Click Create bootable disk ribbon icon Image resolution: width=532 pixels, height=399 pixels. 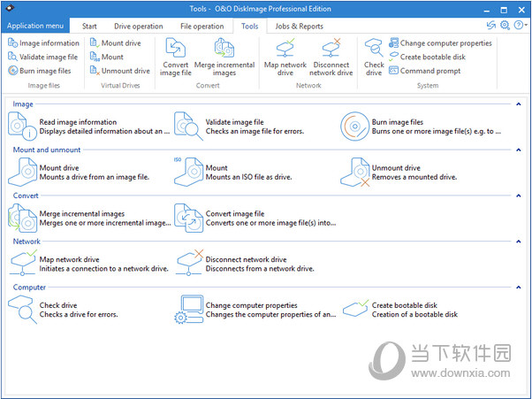click(x=393, y=57)
